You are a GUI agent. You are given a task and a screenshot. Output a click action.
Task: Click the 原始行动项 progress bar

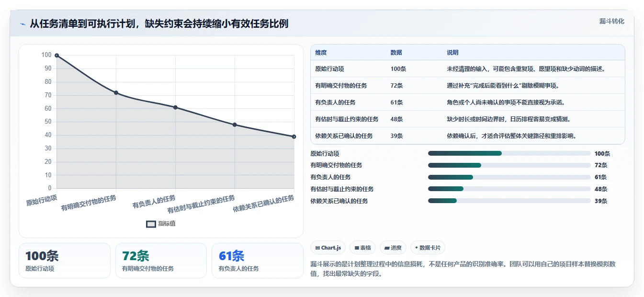509,153
